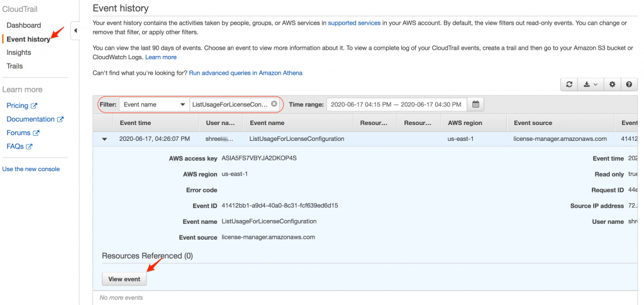Open the download events dropdown
Viewport: 644px width, 305px height.
[591, 84]
